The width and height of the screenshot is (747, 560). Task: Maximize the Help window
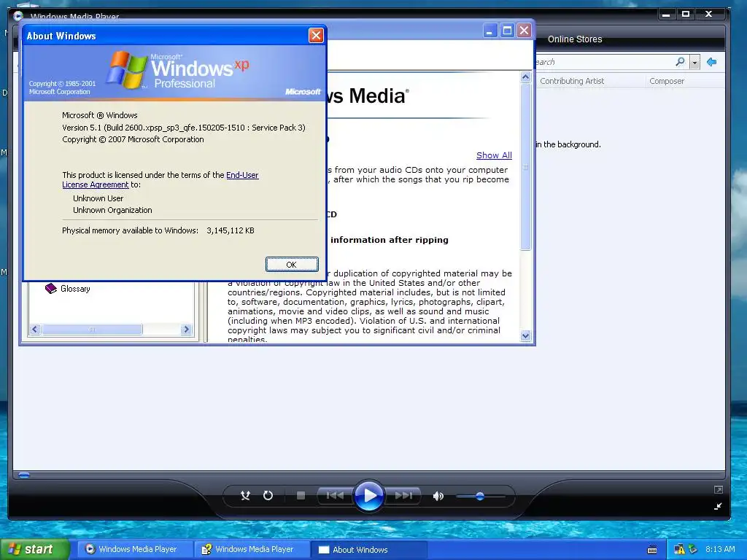point(508,31)
